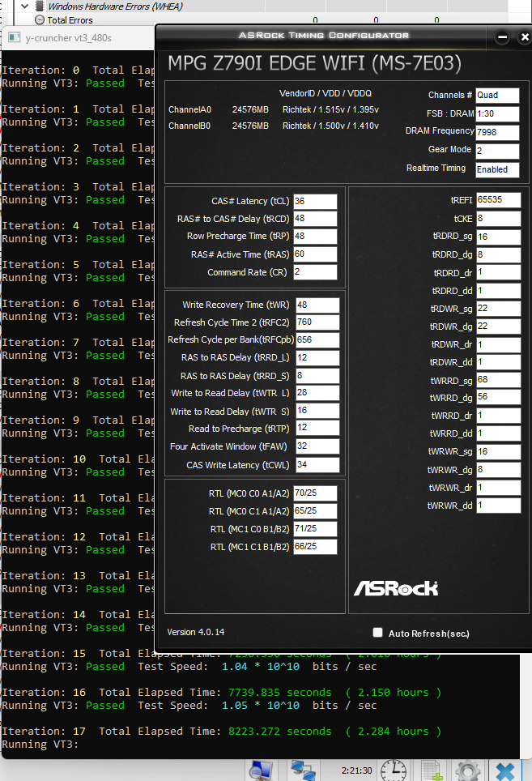
Task: Click the RTL (MC1 C0 B1/B2) field
Action: (315, 529)
